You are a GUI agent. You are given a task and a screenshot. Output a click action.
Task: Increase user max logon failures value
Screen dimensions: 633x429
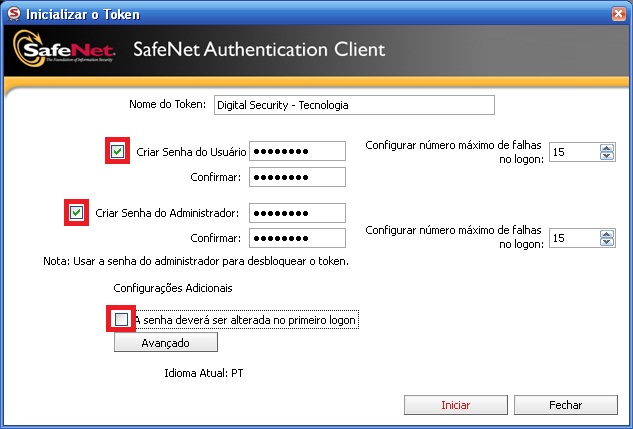[607, 148]
